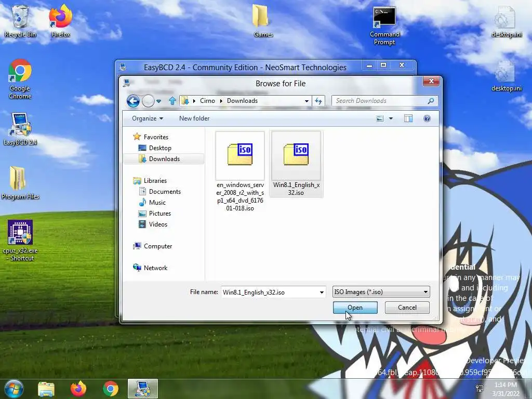The width and height of the screenshot is (532, 399).
Task: Change the view with the views icon
Action: (x=380, y=118)
